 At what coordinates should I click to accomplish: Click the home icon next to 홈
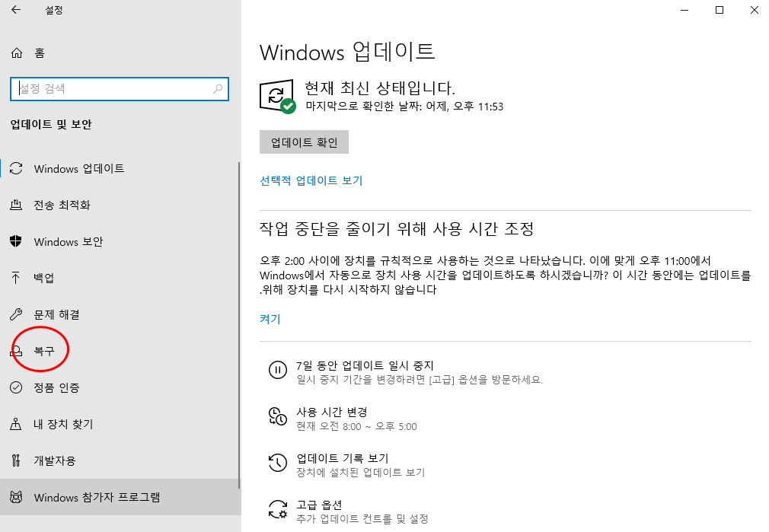point(17,53)
